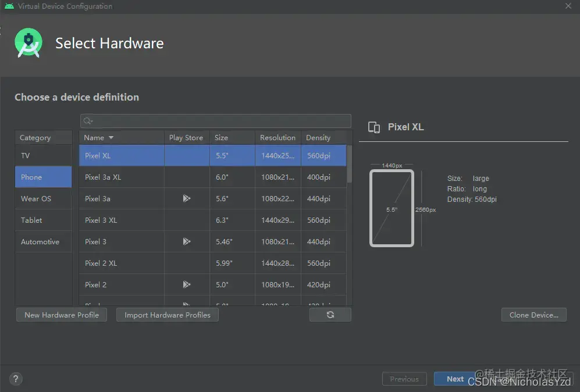Click the 5.99" size cell
This screenshot has height=392, width=580.
click(232, 263)
